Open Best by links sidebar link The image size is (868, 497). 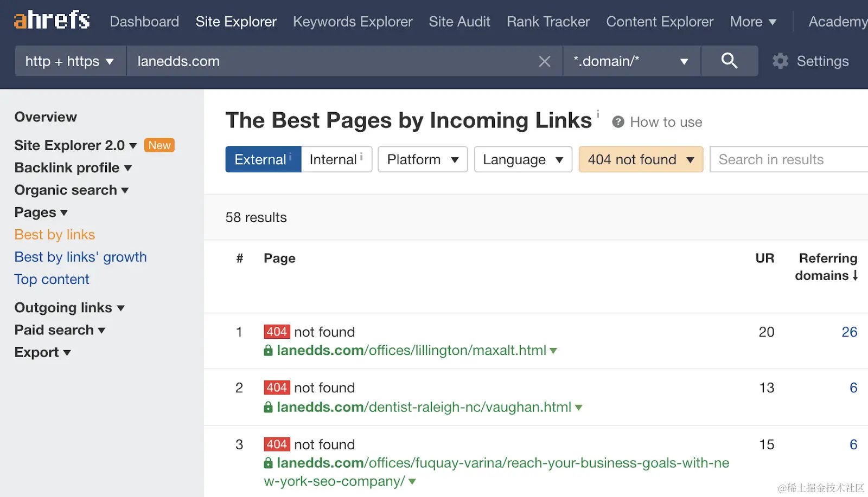click(55, 235)
